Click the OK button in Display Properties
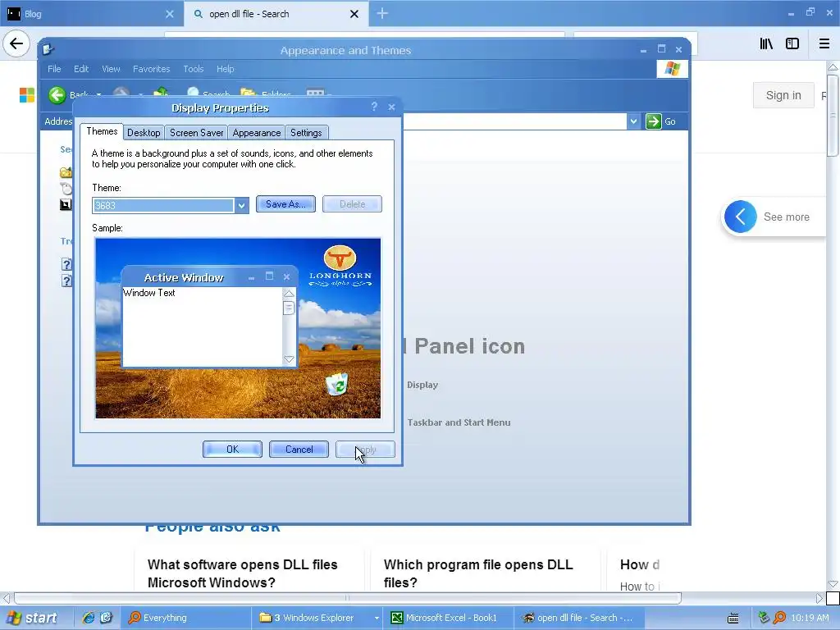The width and height of the screenshot is (840, 630). coord(232,449)
